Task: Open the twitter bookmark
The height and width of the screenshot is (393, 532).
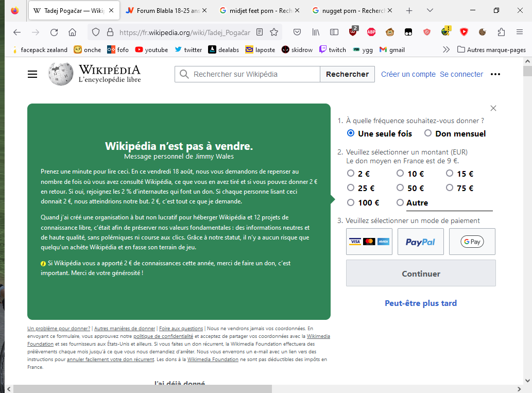Action: click(188, 50)
